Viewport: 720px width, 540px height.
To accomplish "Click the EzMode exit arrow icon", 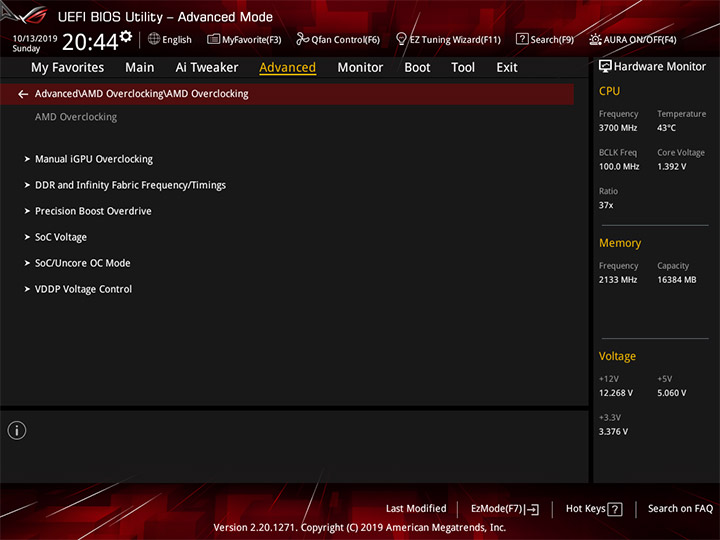I will coord(532,509).
